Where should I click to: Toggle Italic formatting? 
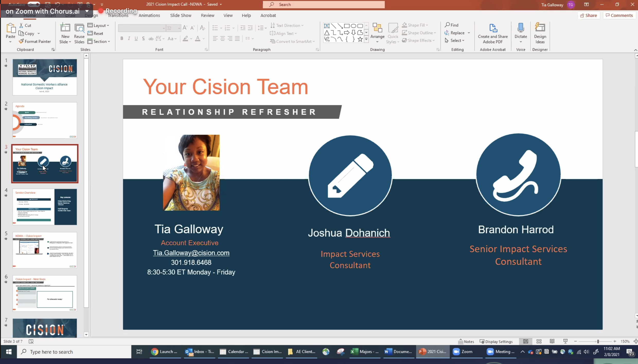pos(129,39)
